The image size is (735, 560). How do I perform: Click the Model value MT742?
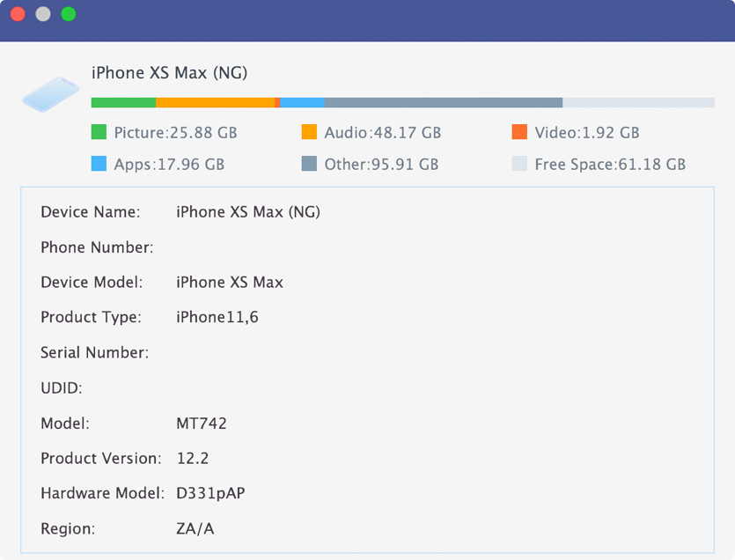(x=202, y=424)
